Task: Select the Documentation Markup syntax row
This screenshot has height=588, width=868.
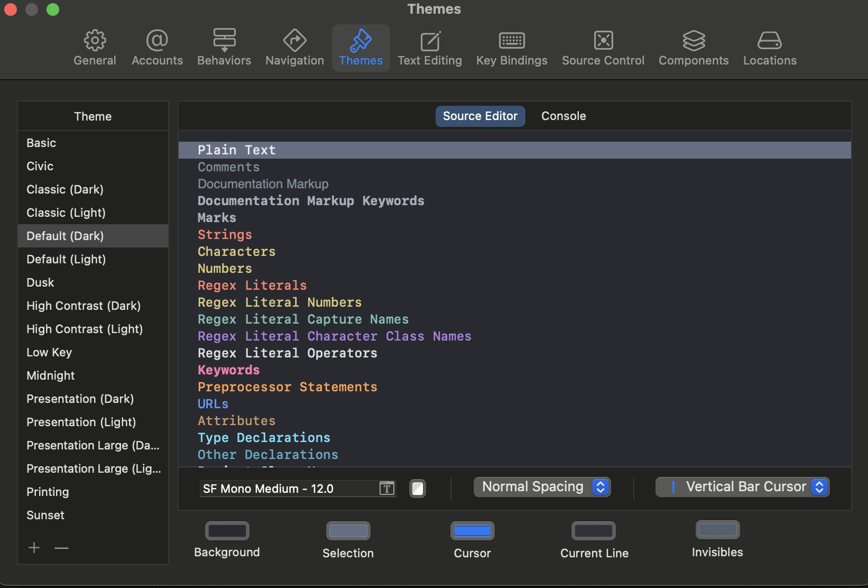Action: pyautogui.click(x=515, y=184)
